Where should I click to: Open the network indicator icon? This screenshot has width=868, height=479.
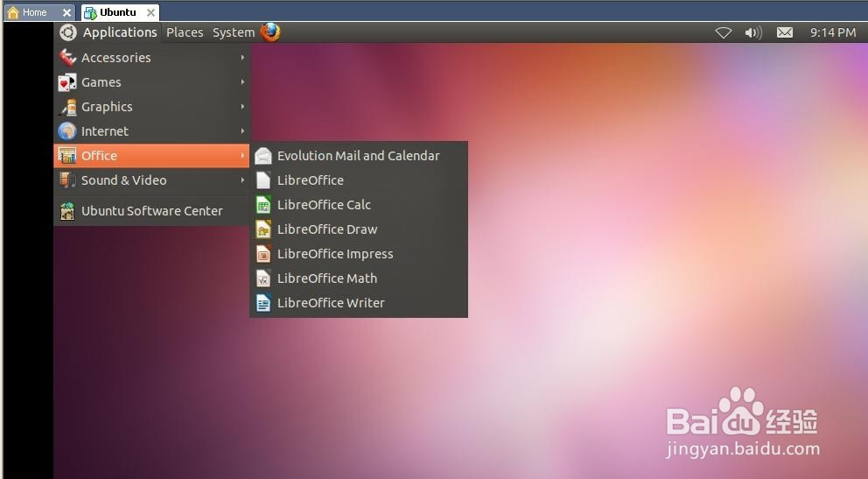click(723, 32)
